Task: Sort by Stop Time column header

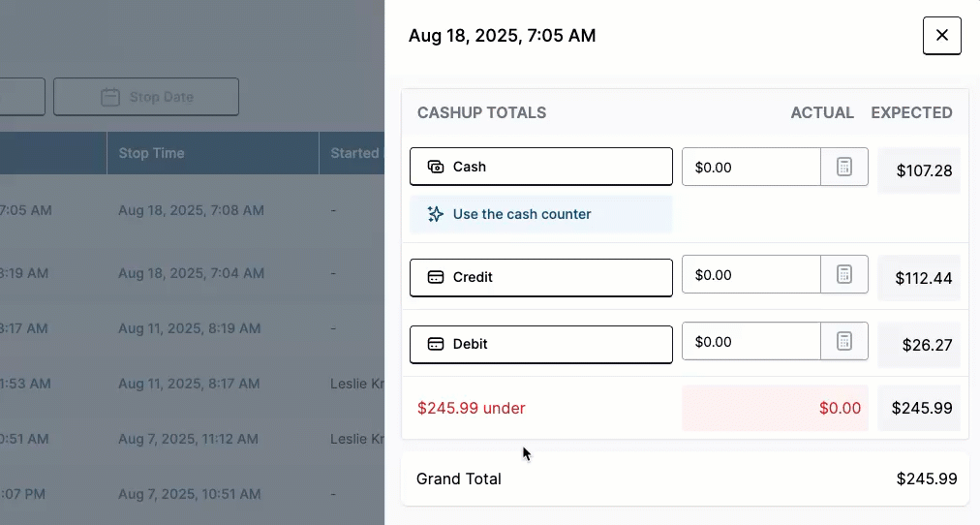Action: (x=151, y=153)
